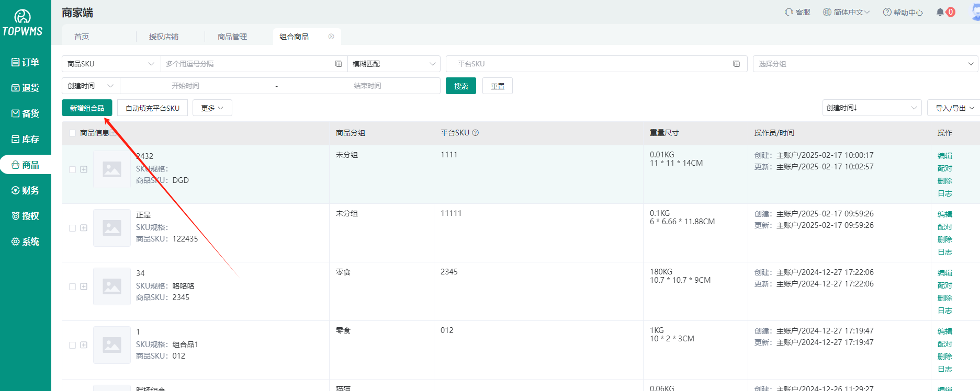
Task: Click group cell 零食 in row 34
Action: pyautogui.click(x=343, y=272)
